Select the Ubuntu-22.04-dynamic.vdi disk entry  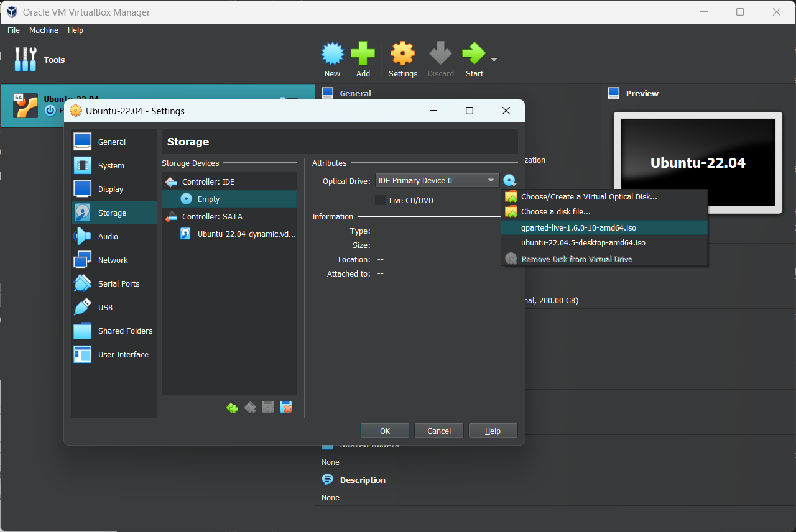coord(229,234)
